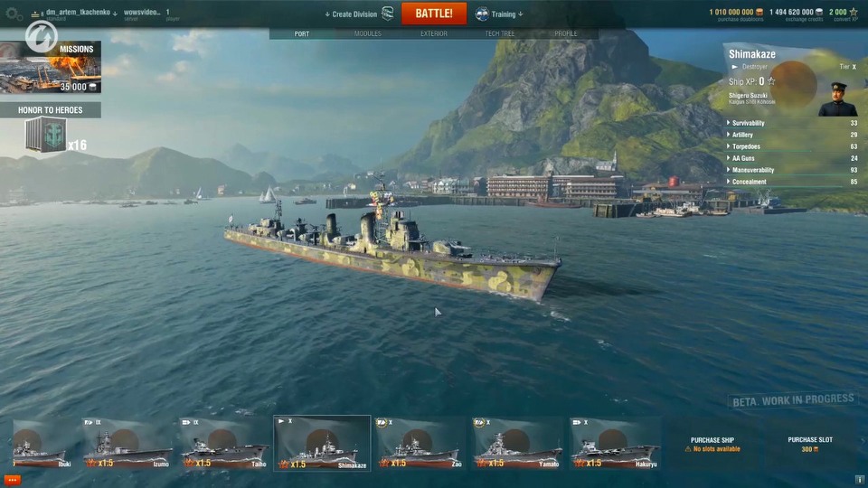Screen dimensions: 868x488
Task: Click the info icon in bottom-right corner
Action: click(859, 480)
